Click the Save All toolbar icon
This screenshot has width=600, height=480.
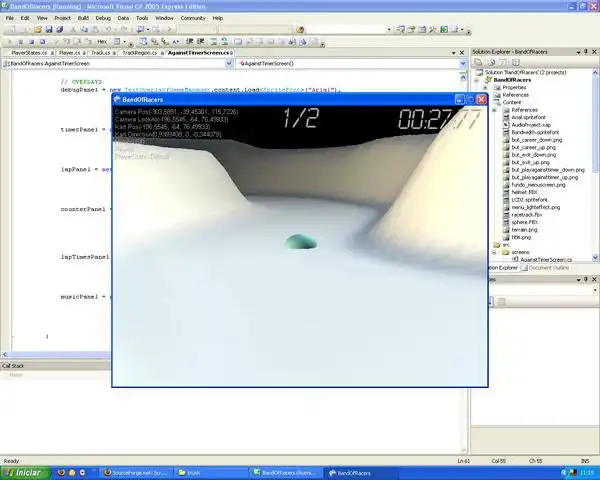(x=60, y=29)
